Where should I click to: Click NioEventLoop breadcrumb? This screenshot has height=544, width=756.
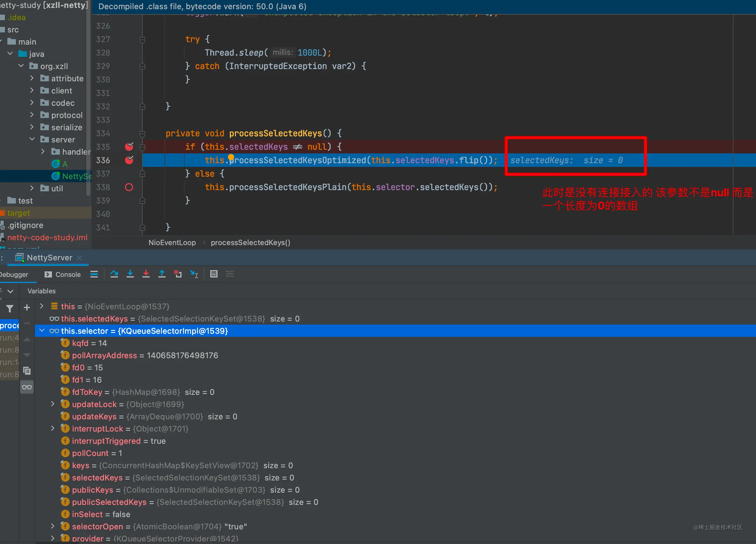[172, 242]
